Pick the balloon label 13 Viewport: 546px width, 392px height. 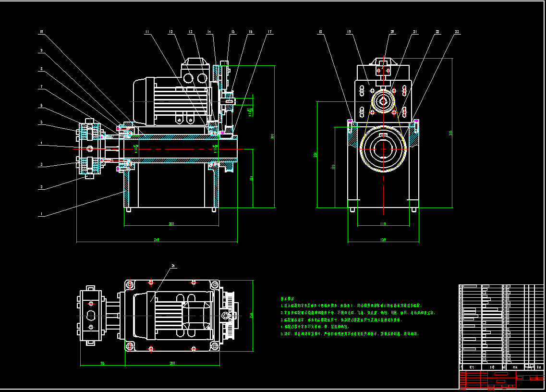pyautogui.click(x=191, y=32)
